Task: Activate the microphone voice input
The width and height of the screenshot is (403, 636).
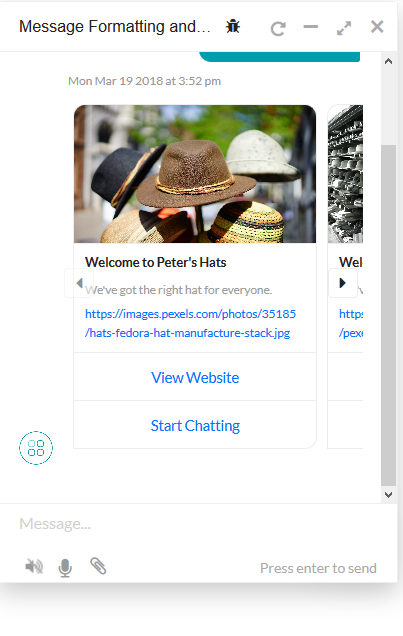Action: click(65, 567)
